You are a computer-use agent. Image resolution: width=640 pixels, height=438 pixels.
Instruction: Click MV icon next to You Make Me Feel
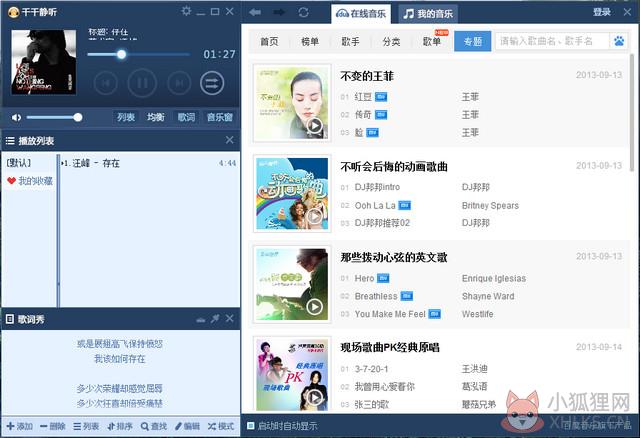point(434,314)
